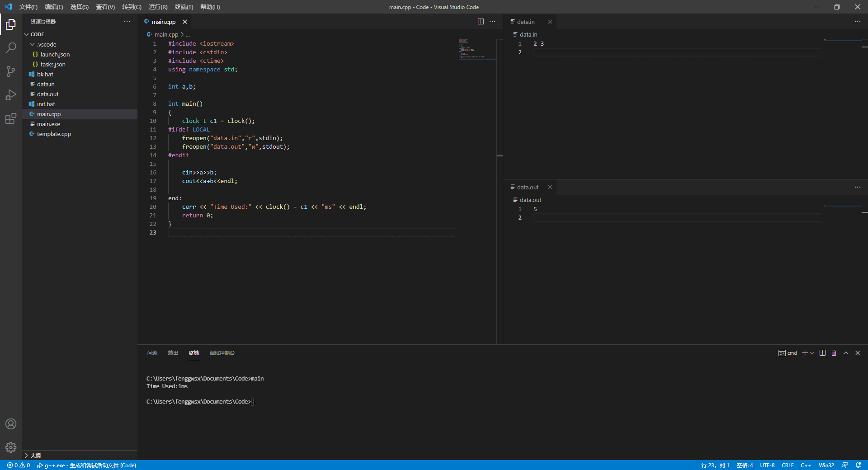
Task: Open the new terminal launch profile dropdown
Action: [812, 353]
